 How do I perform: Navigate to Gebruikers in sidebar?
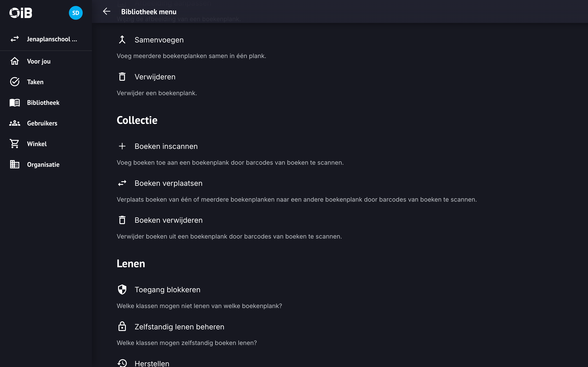click(x=42, y=123)
